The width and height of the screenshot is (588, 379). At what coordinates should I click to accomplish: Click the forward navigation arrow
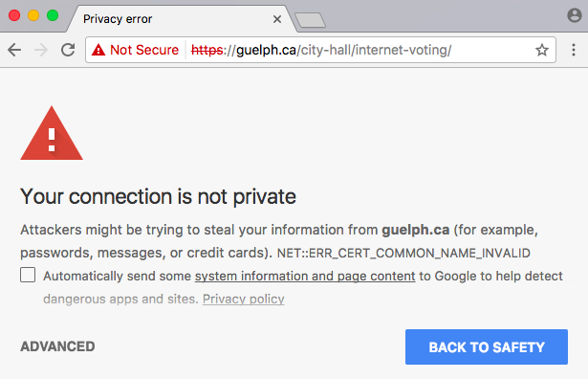point(41,50)
